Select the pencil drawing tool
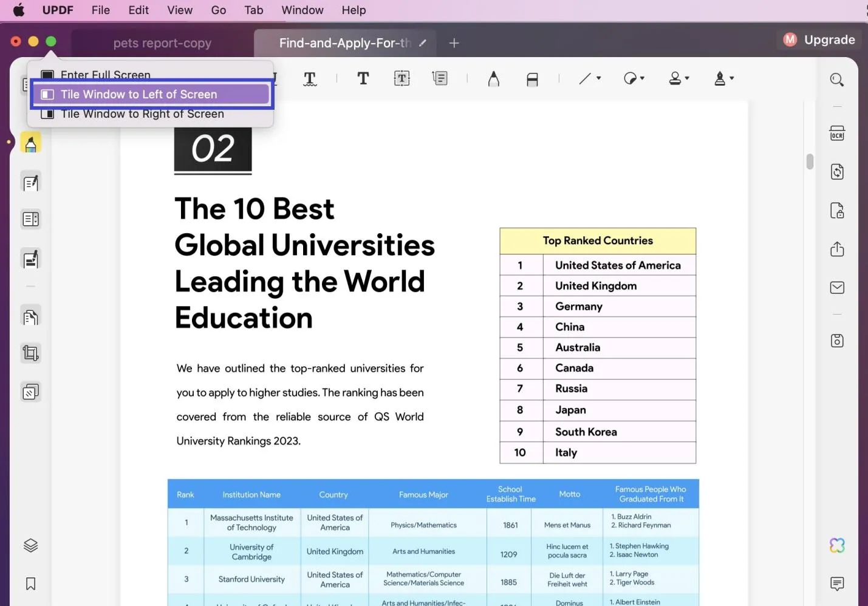The width and height of the screenshot is (868, 606). click(x=493, y=79)
